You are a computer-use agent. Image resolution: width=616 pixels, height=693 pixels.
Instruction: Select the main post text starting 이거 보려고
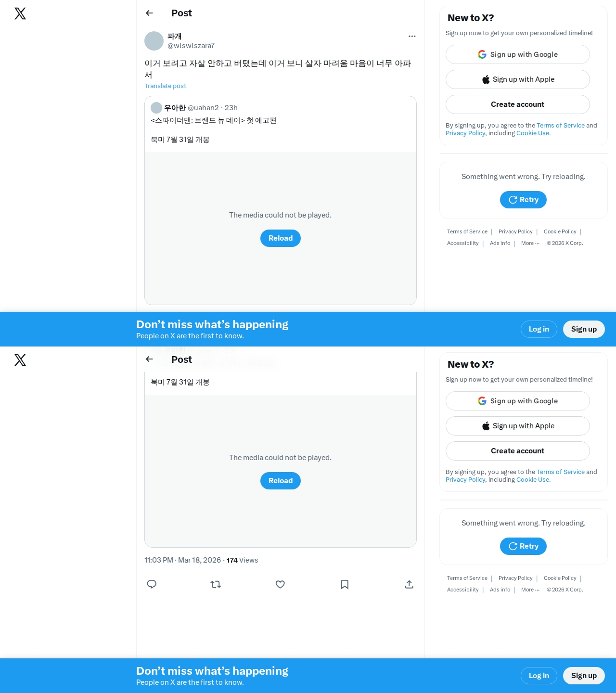[278, 69]
